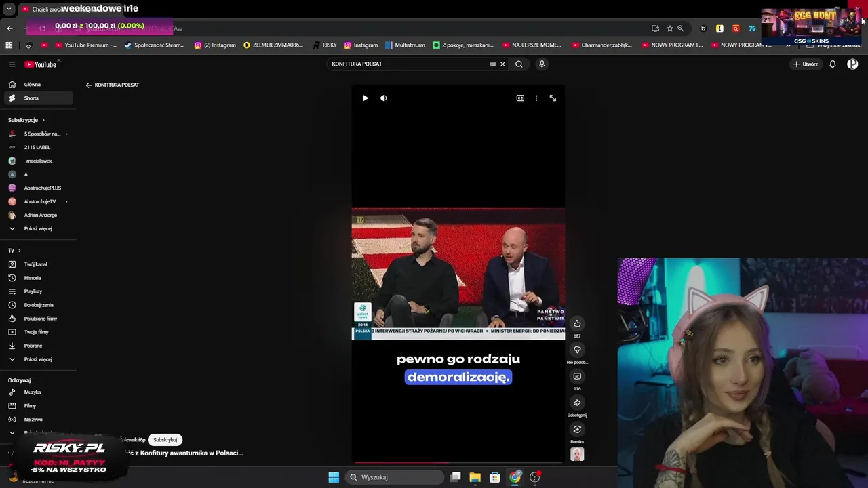This screenshot has width=868, height=488.
Task: Expand the Ty section chevron
Action: point(19,251)
